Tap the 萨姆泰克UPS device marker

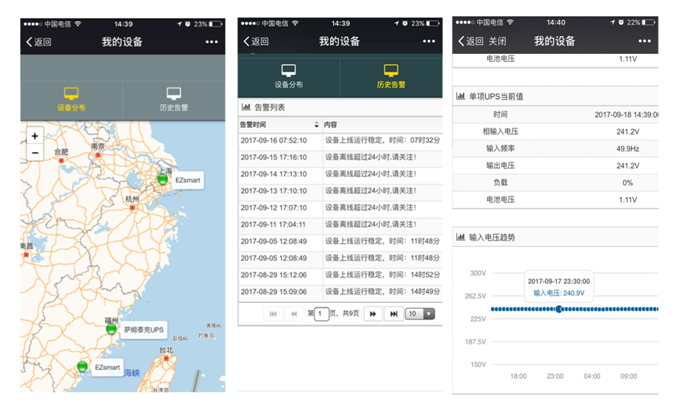point(111,329)
